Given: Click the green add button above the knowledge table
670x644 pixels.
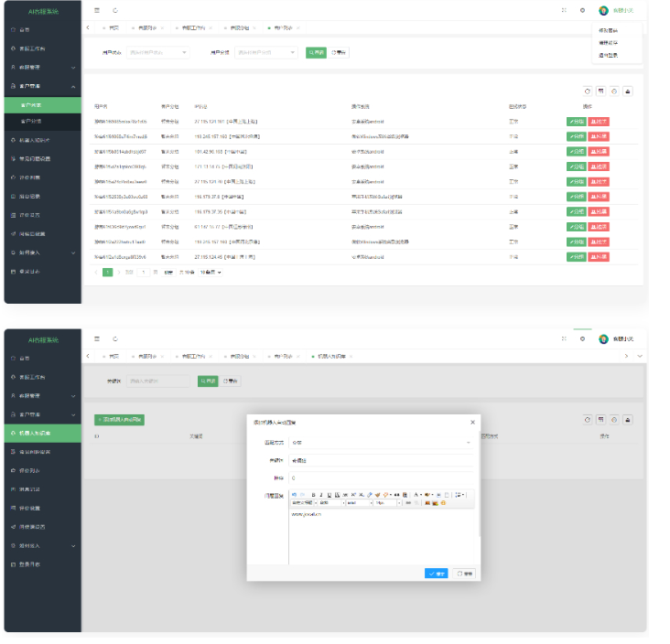Looking at the screenshot, I should [119, 419].
